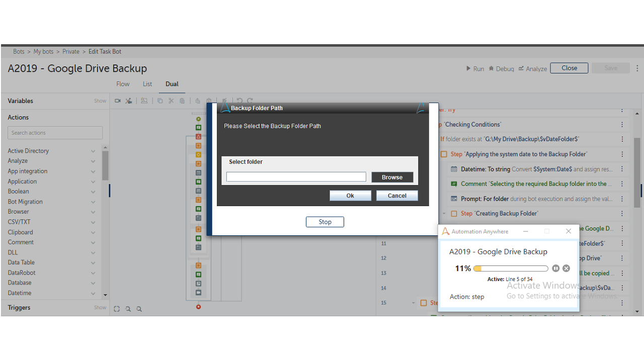Click the Close button in the editor header
This screenshot has height=362, width=644.
[x=569, y=68]
